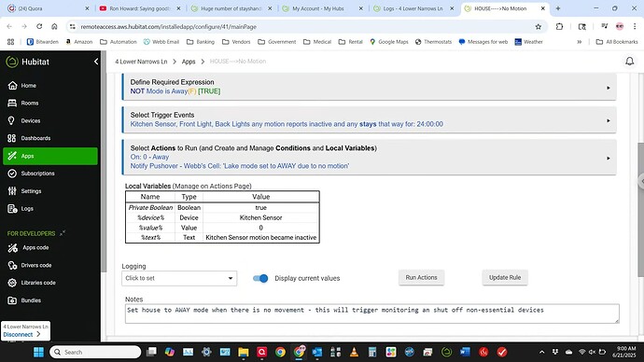The height and width of the screenshot is (362, 644).
Task: Open Banking bookmarks folder
Action: click(x=201, y=42)
